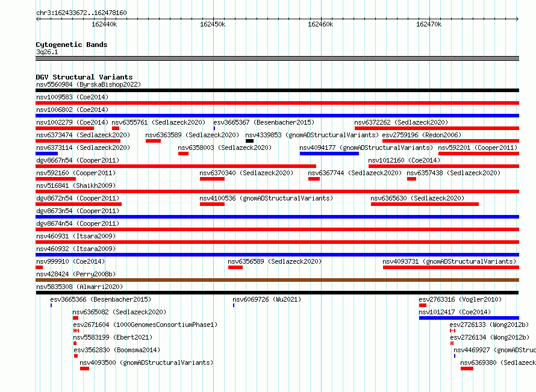Click the esv2726133 (Wong2012b) label

click(x=489, y=325)
